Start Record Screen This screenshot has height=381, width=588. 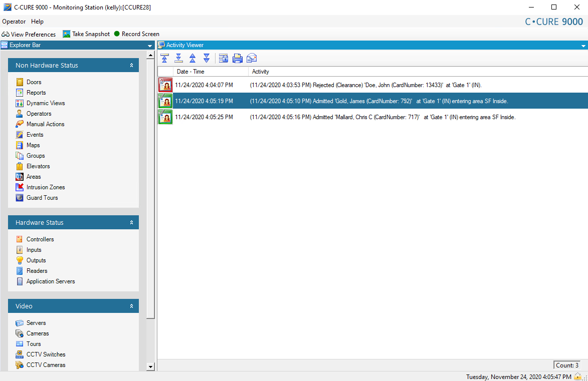pyautogui.click(x=137, y=34)
